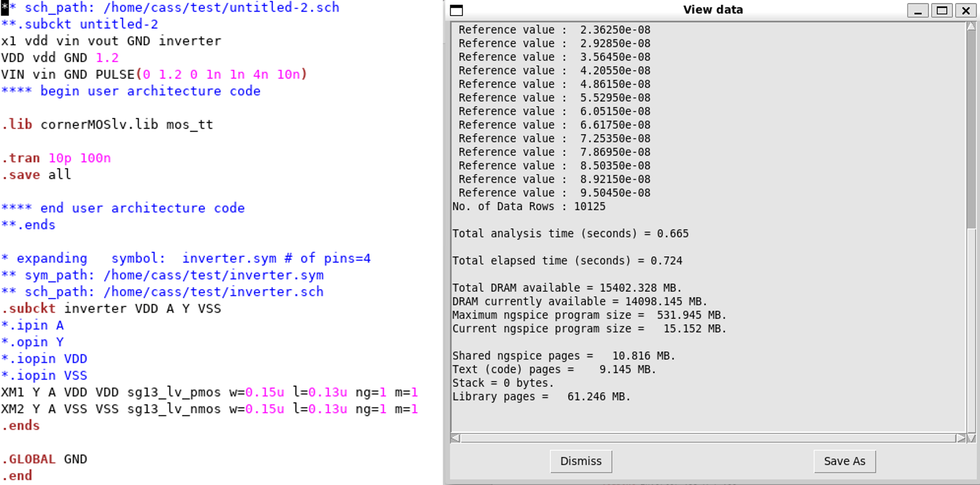Open the View data window menu icon
Screen dimensions: 980x485
click(x=456, y=10)
